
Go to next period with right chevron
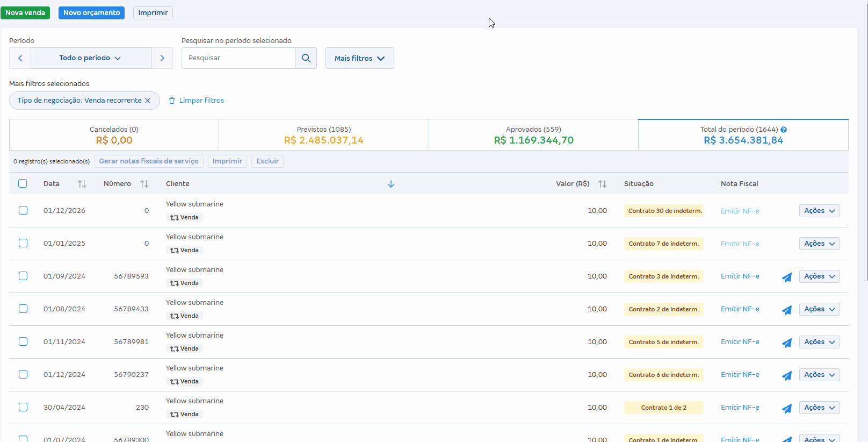(162, 58)
